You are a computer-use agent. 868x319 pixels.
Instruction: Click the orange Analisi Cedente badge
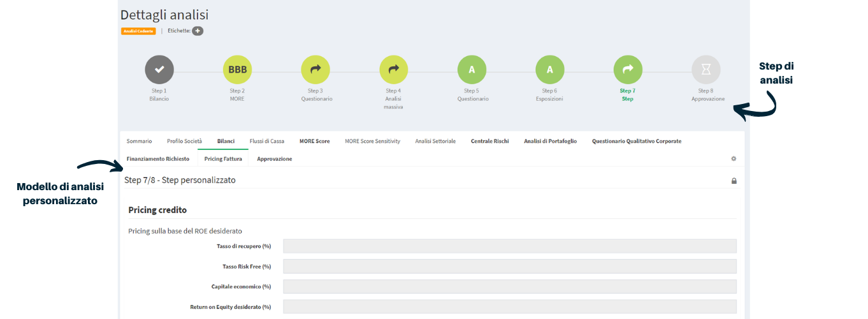[138, 31]
